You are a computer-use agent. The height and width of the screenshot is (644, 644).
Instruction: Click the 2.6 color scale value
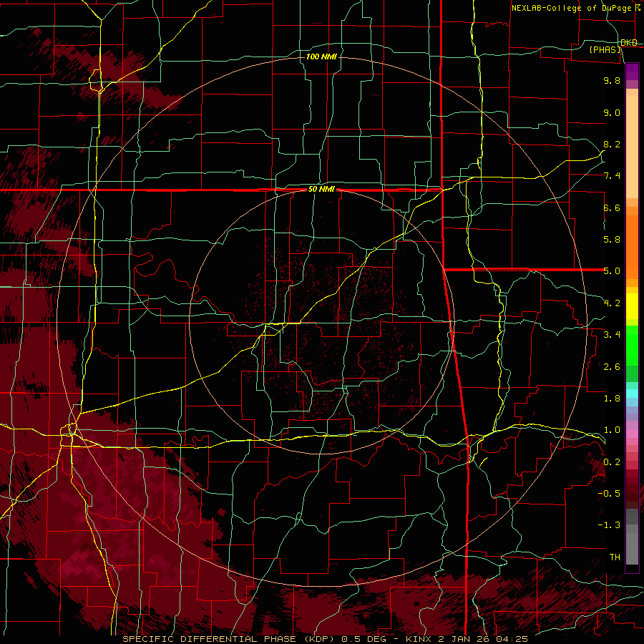tap(612, 367)
